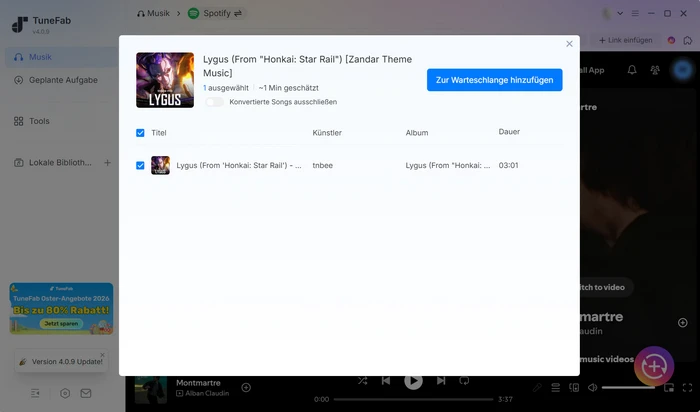700x412 pixels.
Task: Open Spotify notifications bell
Action: pyautogui.click(x=632, y=70)
